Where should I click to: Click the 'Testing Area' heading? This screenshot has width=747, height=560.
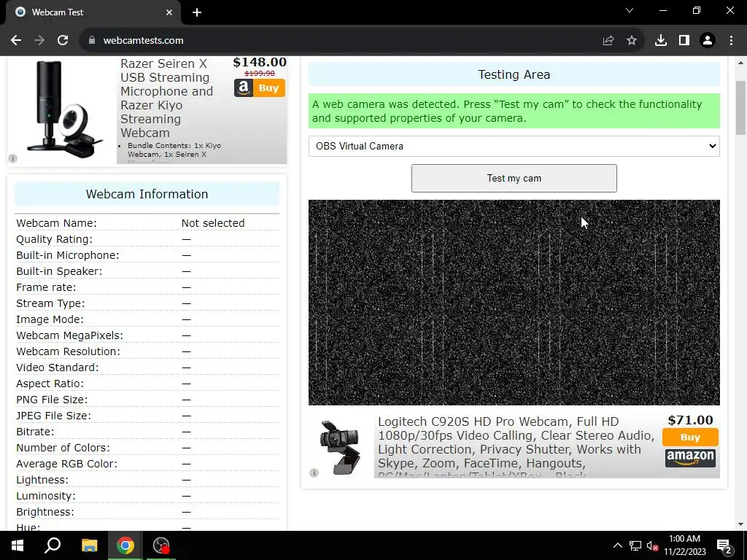click(x=514, y=75)
